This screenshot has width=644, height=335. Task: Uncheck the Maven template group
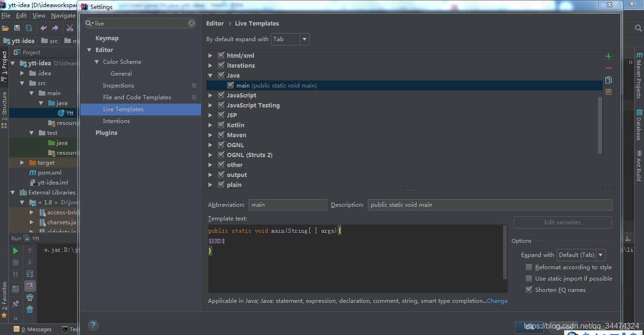(221, 135)
